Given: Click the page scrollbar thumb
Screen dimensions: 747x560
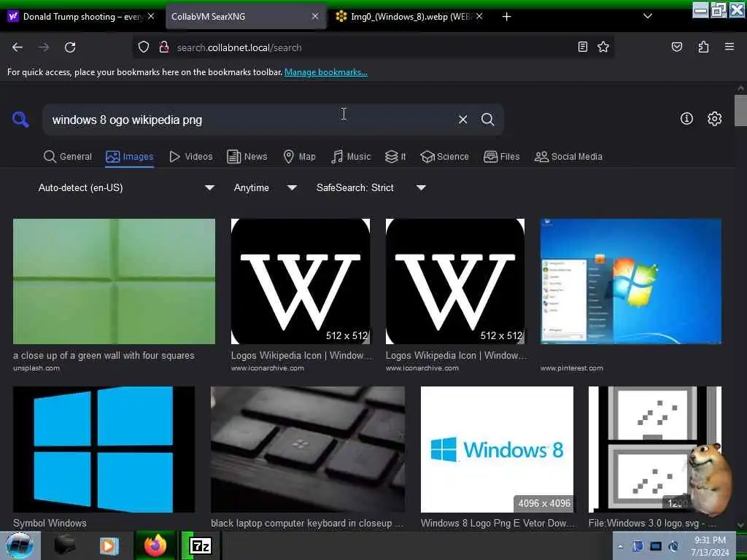Looking at the screenshot, I should [740, 111].
